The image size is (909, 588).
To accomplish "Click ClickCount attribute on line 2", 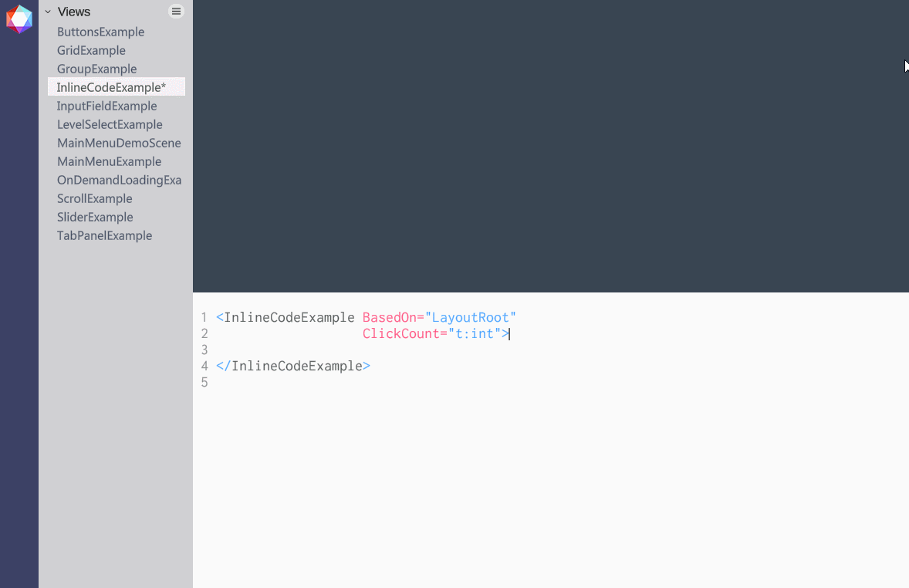I will tap(401, 334).
